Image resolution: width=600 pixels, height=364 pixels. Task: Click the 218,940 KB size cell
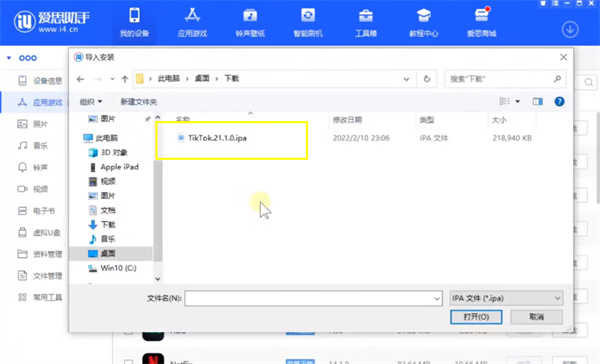pyautogui.click(x=512, y=138)
